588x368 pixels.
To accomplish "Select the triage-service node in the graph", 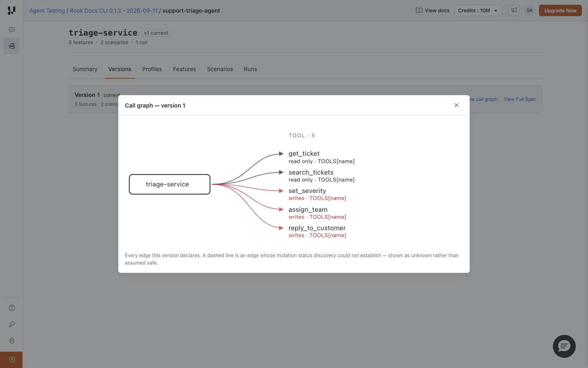I will tap(169, 184).
